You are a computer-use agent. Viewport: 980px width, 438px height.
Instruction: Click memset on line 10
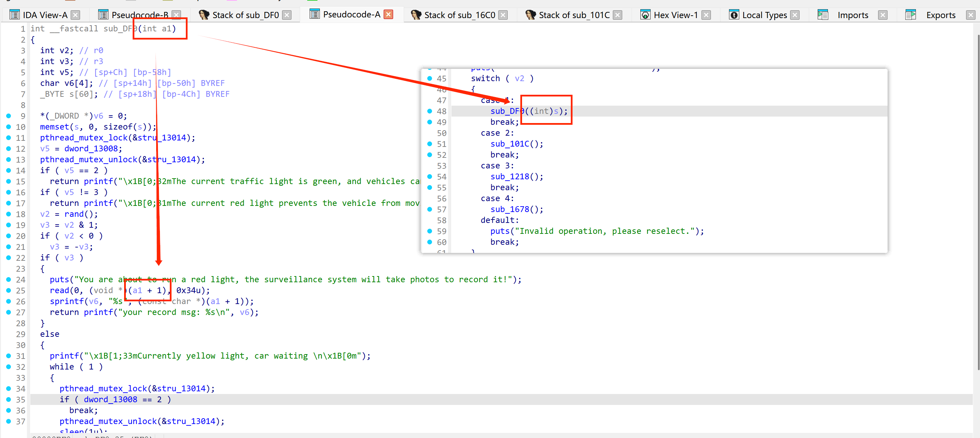point(55,126)
